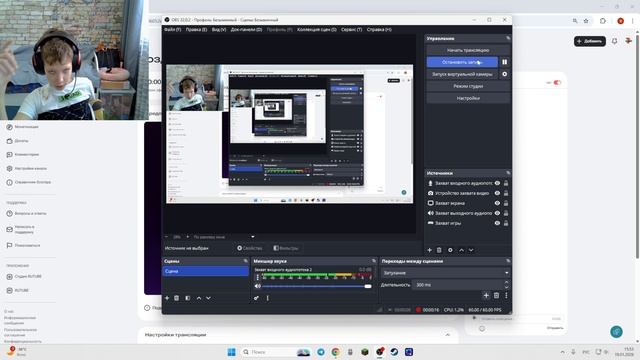Viewport: 640px width, 360px height.
Task: Lock the Устройство захвата видео source
Action: coord(506,193)
